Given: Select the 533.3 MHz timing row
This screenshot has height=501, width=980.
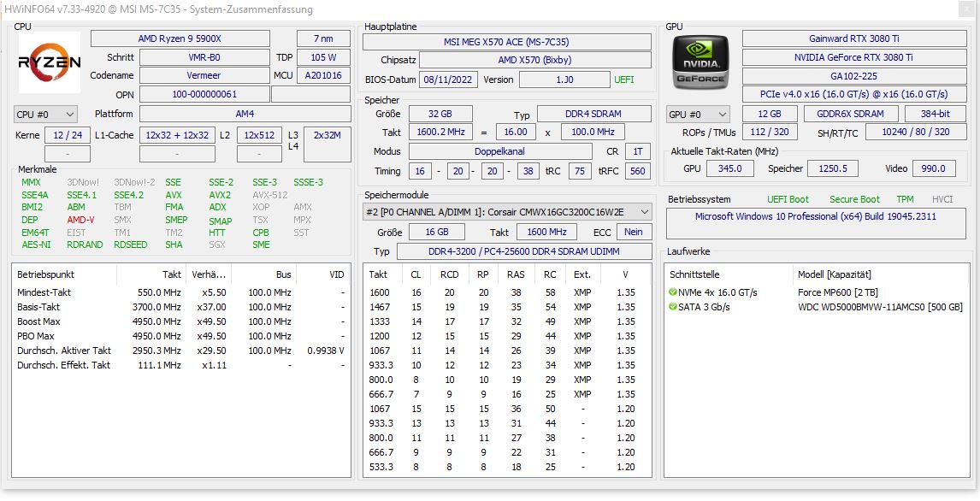Looking at the screenshot, I should [507, 467].
